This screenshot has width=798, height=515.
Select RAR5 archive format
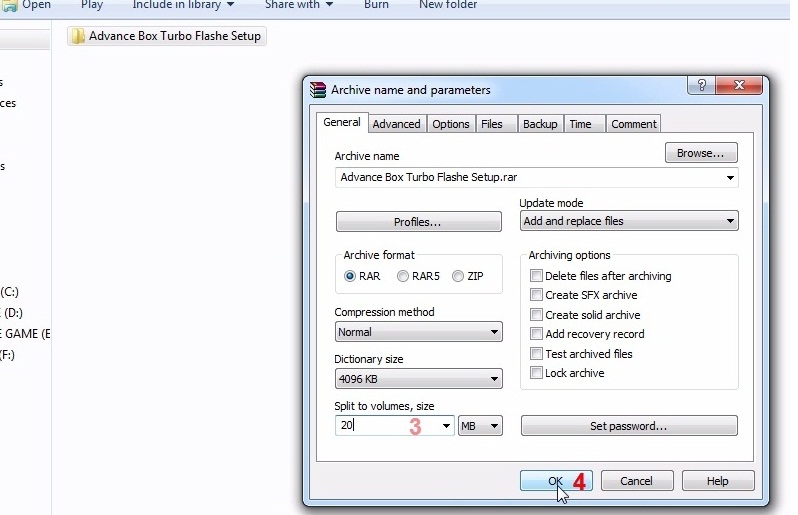(x=403, y=276)
